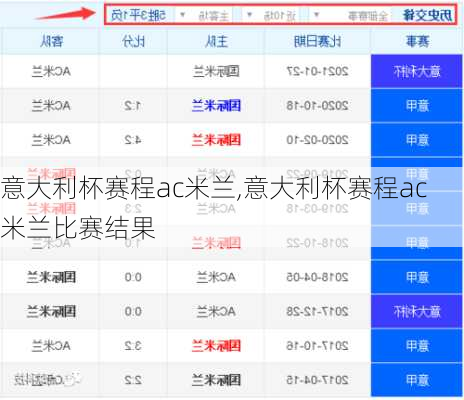Select 意甲 tag in the 2017-10-16 row
Screen dimensions: 464x400
tap(417, 346)
